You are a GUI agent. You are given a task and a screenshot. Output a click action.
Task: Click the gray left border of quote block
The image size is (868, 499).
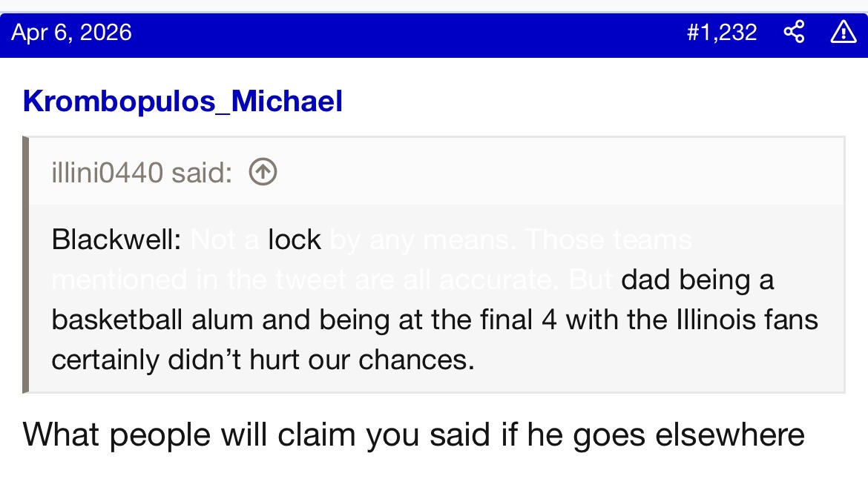click(25, 264)
